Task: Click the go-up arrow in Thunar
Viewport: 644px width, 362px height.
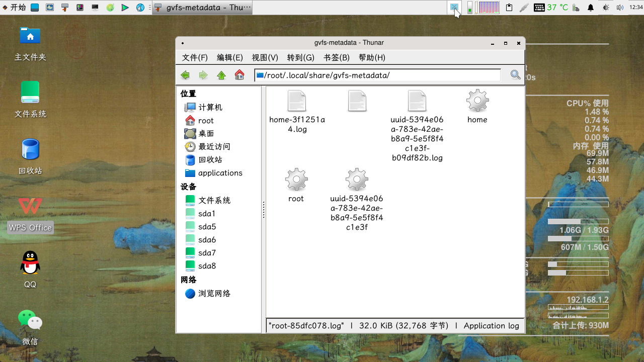Action: click(221, 74)
